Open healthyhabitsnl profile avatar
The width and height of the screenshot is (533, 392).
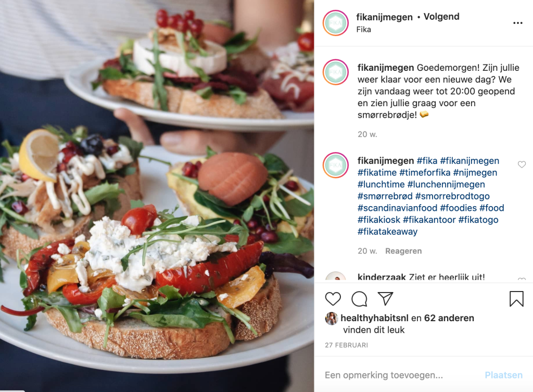coord(332,318)
